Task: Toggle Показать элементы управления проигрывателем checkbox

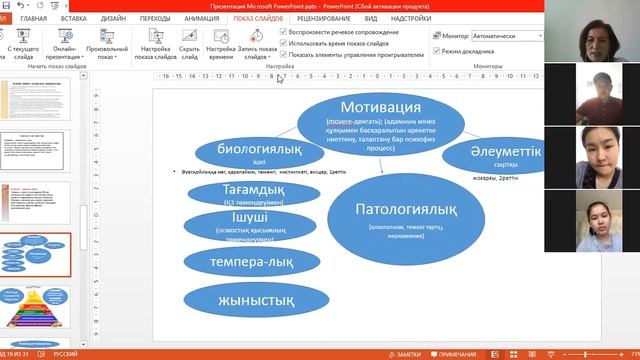Action: 283,54
